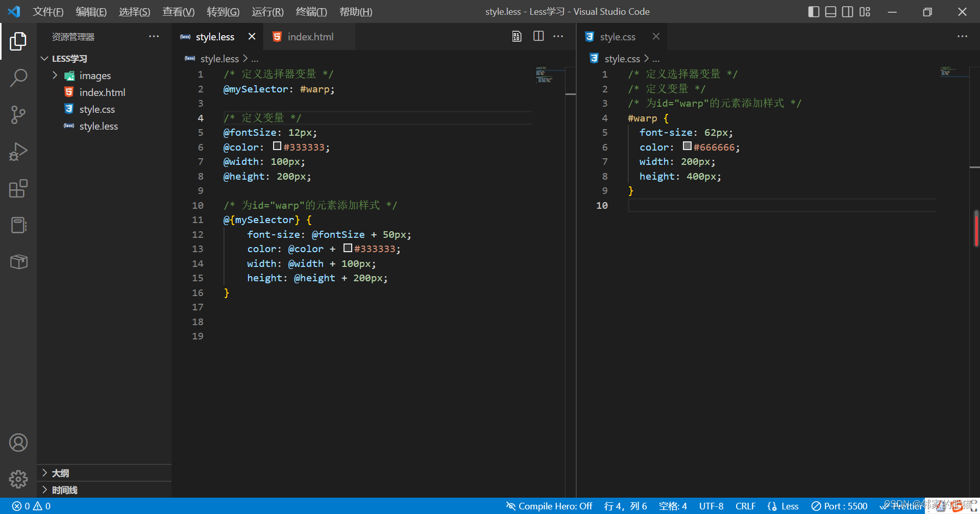Click the style.less breadcrumb file name

pos(219,59)
